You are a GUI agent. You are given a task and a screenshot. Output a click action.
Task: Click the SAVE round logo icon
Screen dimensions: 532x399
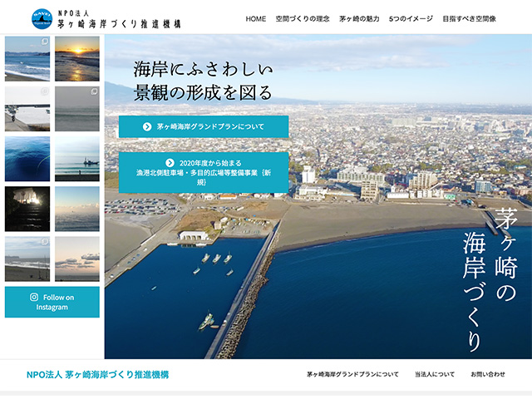(x=42, y=19)
